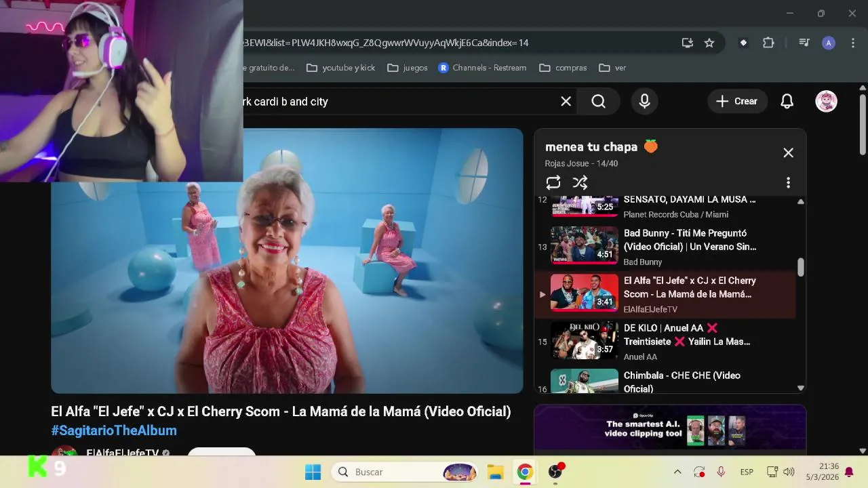This screenshot has width=868, height=488.
Task: Open the Chrome profile A avatar
Action: pos(828,43)
